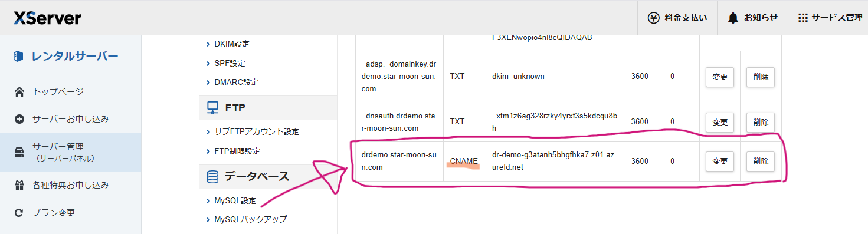The width and height of the screenshot is (868, 234).
Task: Open DKIM設定 link
Action: click(x=232, y=44)
